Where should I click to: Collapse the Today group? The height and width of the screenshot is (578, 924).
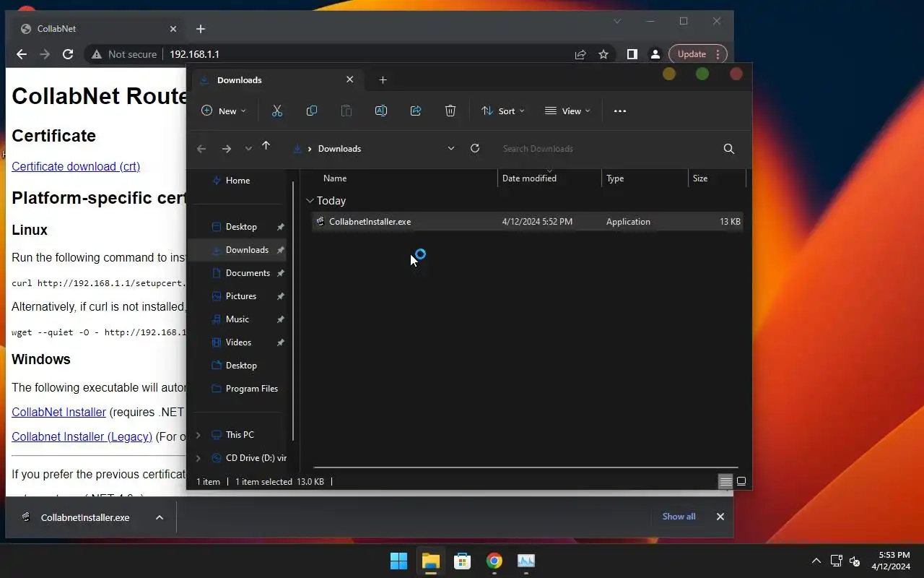pyautogui.click(x=310, y=201)
